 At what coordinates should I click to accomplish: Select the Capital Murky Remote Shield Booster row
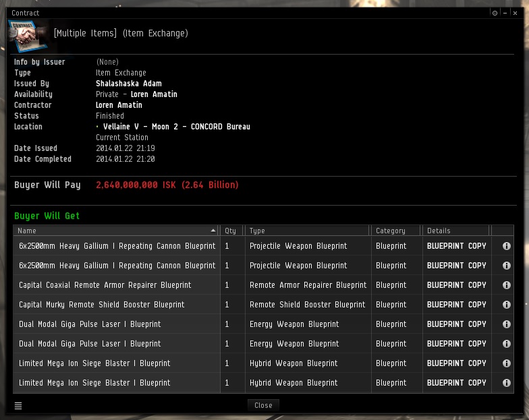tap(101, 305)
